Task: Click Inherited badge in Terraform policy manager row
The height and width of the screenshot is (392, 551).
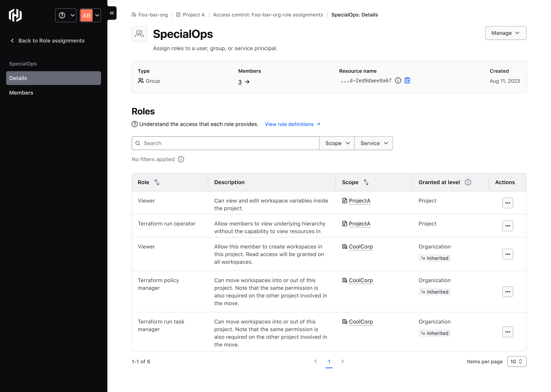Action: (434, 292)
